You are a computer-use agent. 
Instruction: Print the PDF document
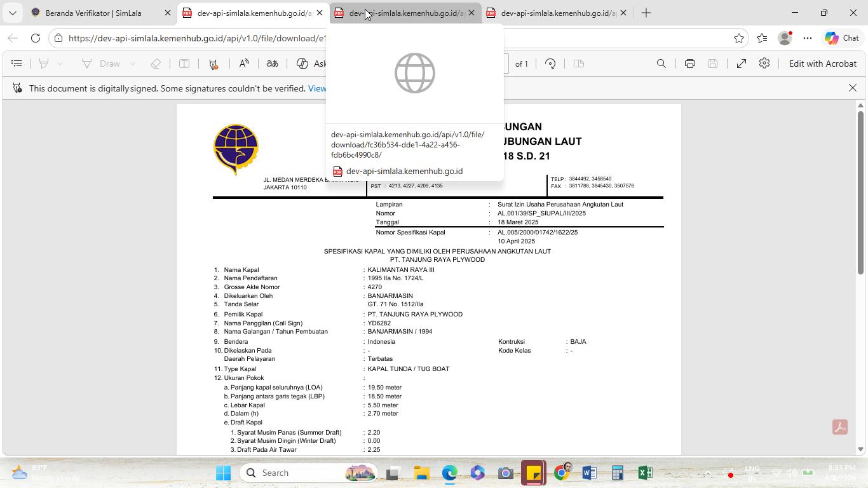coord(690,64)
